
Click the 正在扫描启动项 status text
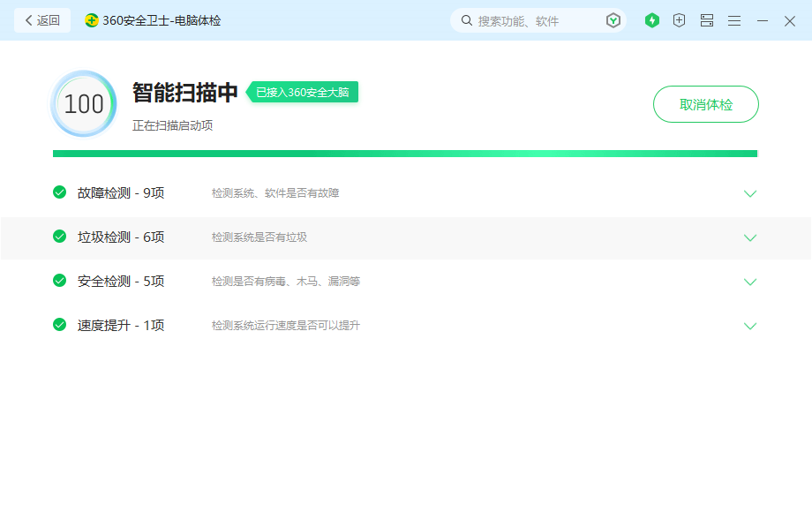tap(172, 125)
